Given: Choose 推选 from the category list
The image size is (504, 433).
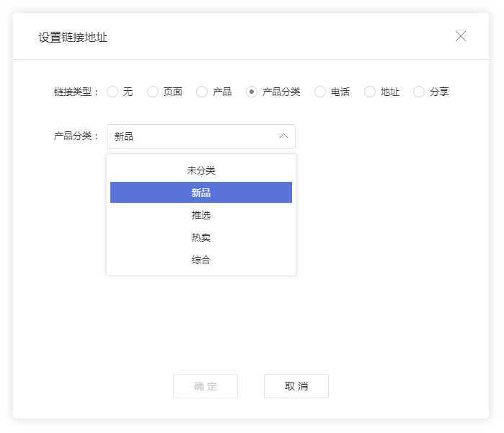Looking at the screenshot, I should click(201, 215).
